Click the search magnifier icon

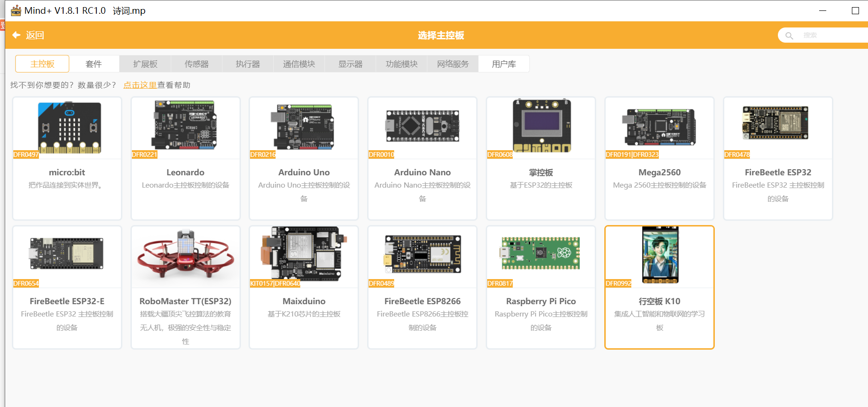click(x=789, y=36)
